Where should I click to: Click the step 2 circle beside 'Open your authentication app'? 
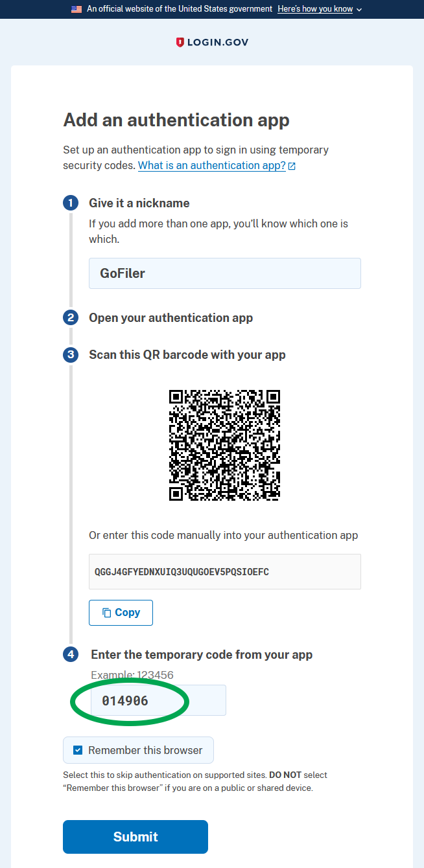point(70,317)
